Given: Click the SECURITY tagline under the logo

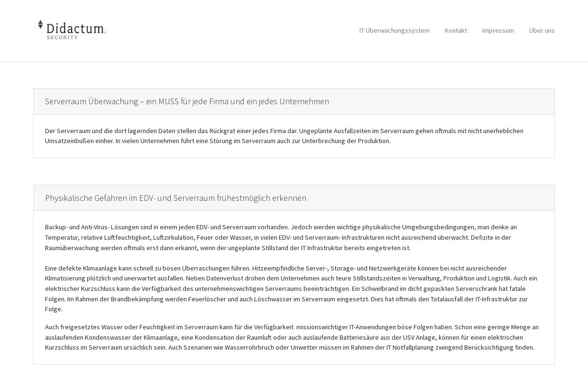Looking at the screenshot, I should click(62, 36).
